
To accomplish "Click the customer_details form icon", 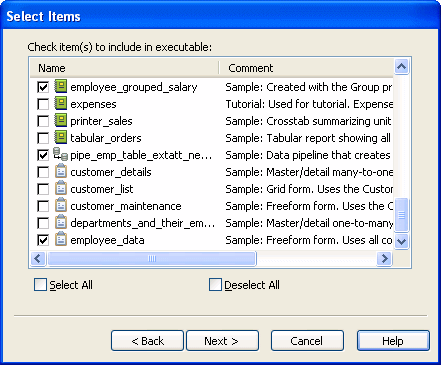I will [61, 171].
